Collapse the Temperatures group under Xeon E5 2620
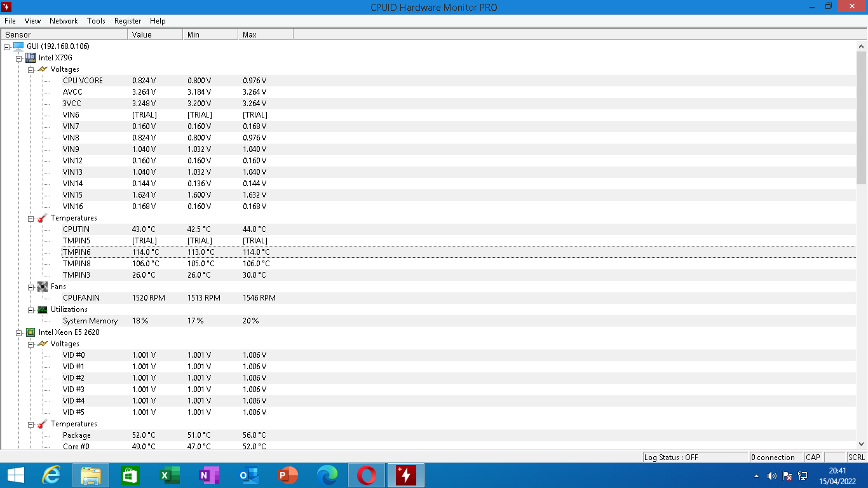 [x=31, y=424]
